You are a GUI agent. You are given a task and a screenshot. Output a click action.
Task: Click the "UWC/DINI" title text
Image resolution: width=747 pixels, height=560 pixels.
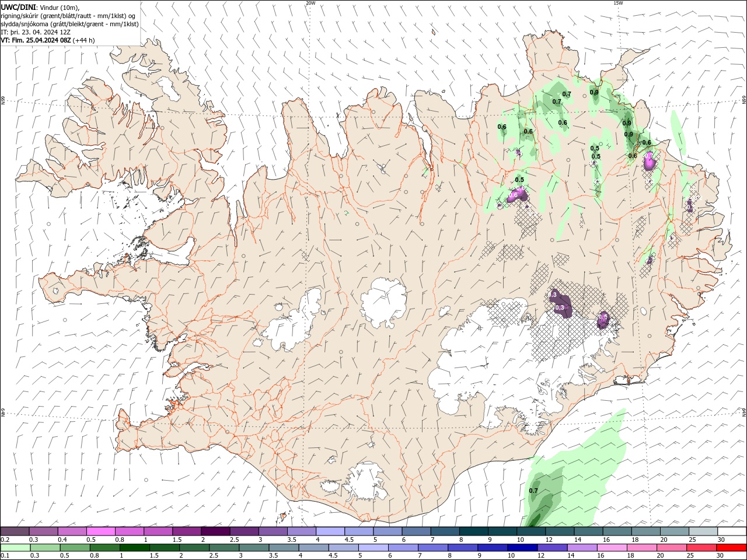(18, 7)
